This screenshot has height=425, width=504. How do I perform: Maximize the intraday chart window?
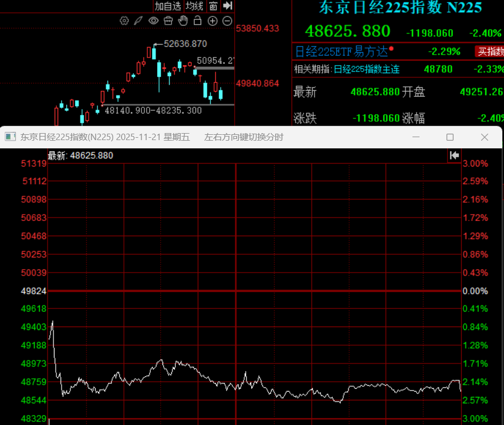(450, 137)
